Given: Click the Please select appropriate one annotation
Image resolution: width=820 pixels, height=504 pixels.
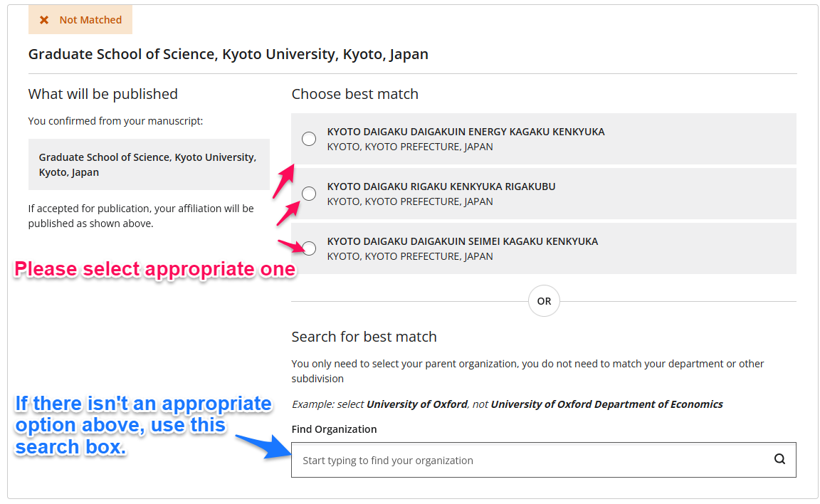Looking at the screenshot, I should 154,269.
